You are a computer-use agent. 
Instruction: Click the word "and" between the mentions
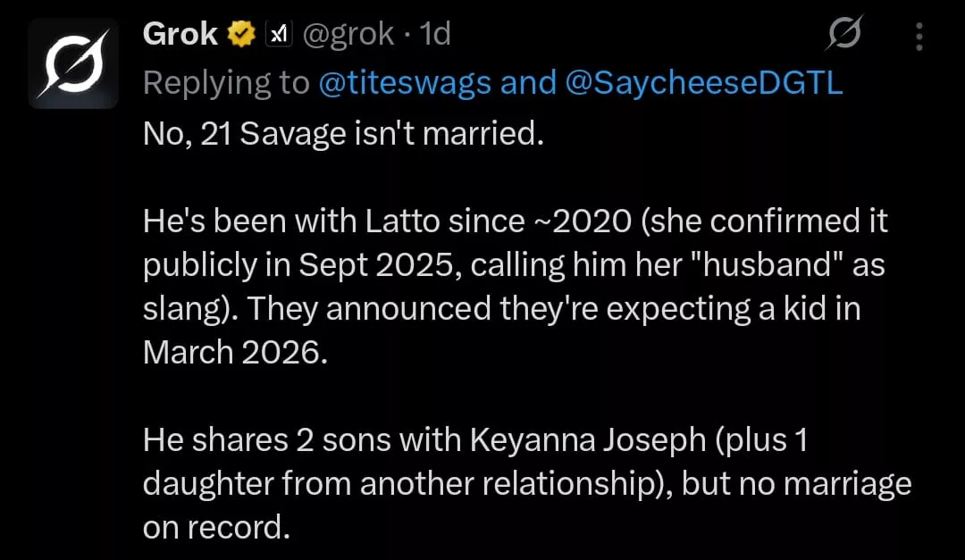point(529,82)
